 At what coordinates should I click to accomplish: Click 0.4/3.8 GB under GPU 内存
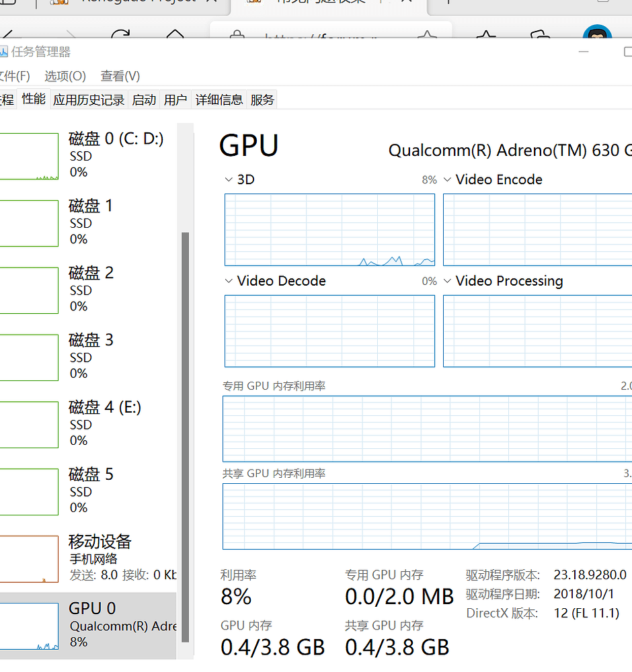click(273, 647)
